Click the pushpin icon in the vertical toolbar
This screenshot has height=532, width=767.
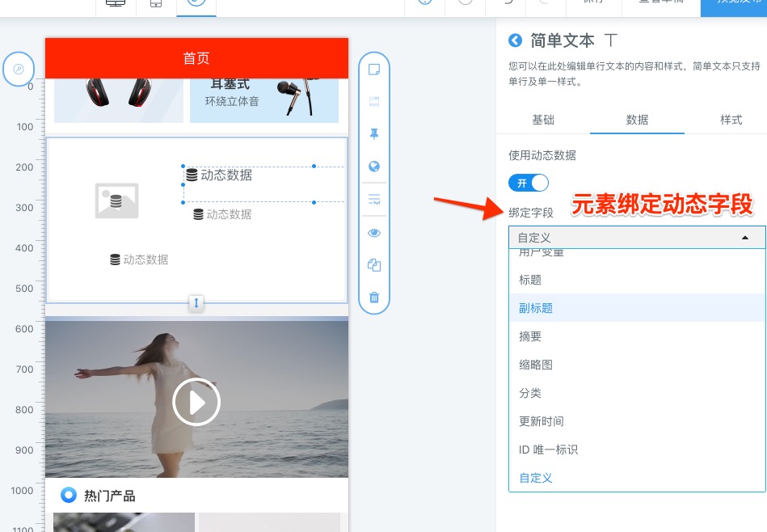[374, 134]
